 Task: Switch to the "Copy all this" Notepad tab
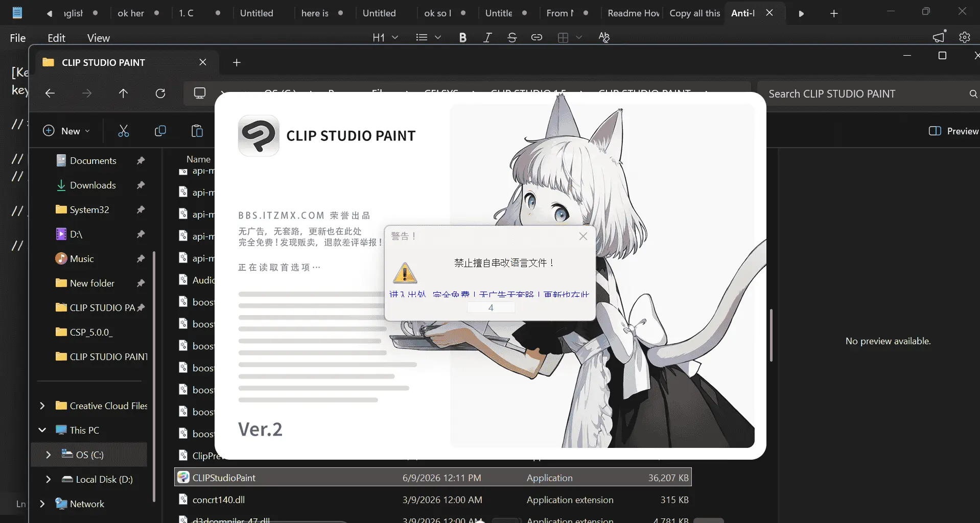695,13
